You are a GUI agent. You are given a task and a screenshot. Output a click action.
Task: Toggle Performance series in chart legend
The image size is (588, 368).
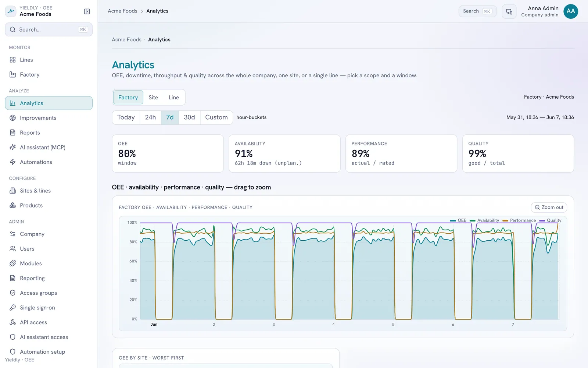519,220
